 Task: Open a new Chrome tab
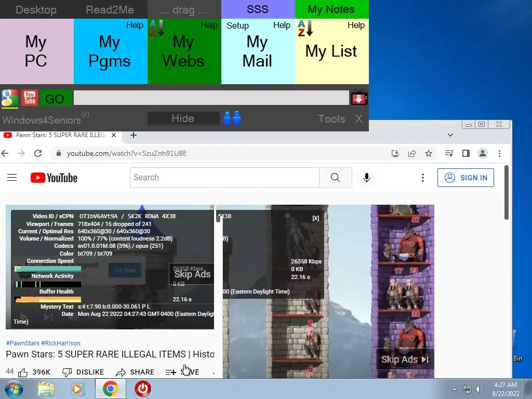click(x=134, y=135)
